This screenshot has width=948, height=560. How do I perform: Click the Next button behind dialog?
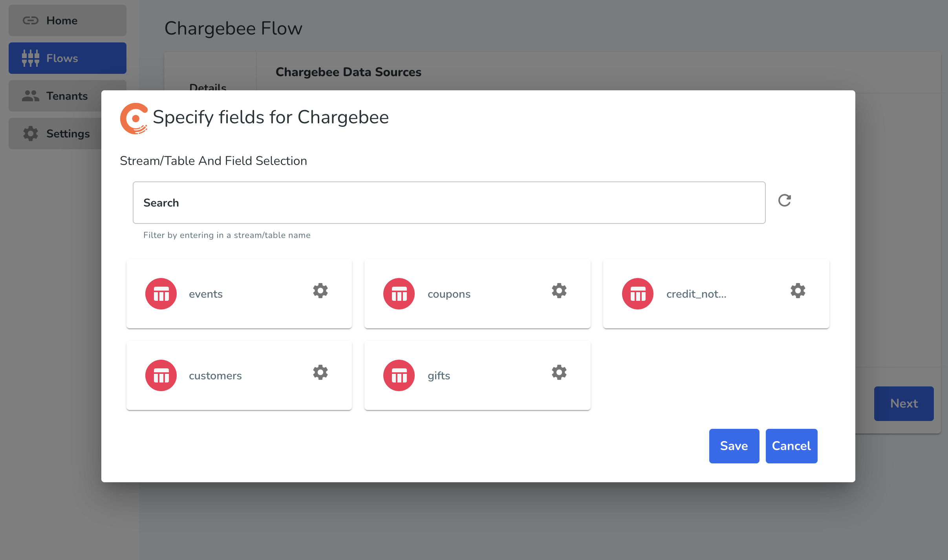[x=904, y=404]
